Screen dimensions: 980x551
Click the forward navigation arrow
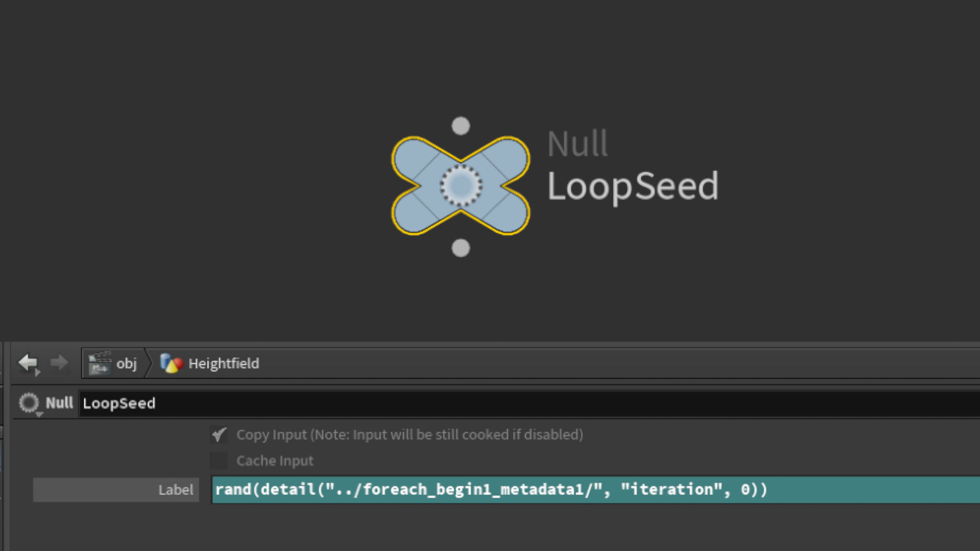point(59,363)
